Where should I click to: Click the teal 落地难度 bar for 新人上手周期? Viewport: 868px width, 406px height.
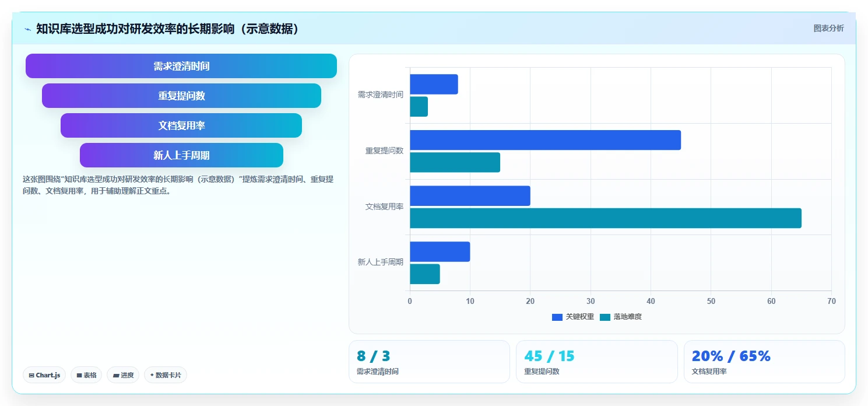[424, 274]
